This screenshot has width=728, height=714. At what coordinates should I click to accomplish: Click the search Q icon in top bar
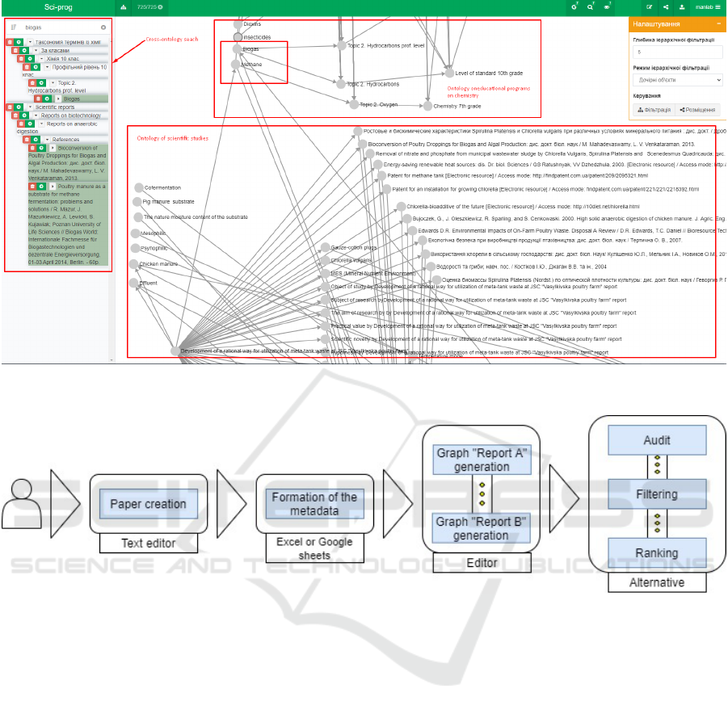[591, 6]
